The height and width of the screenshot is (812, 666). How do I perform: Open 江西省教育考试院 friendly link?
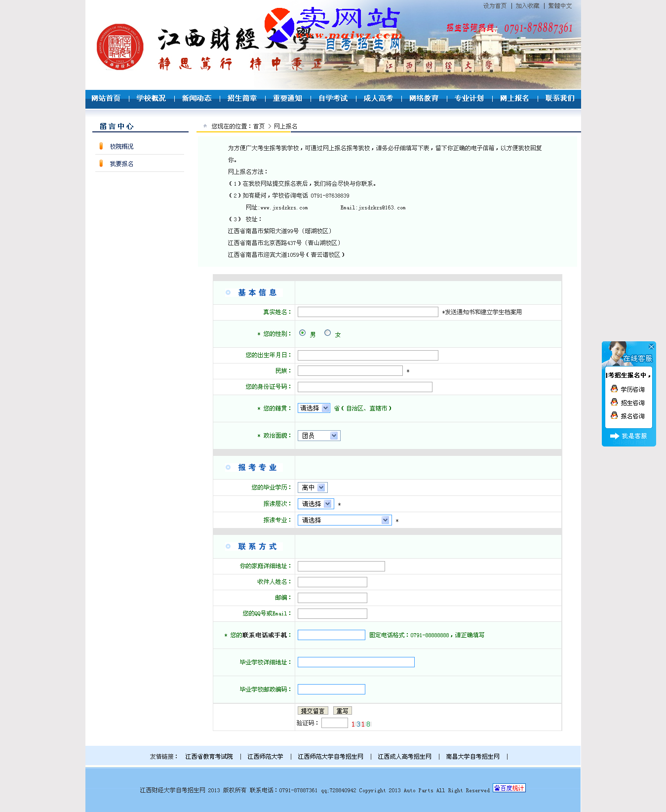tap(209, 757)
